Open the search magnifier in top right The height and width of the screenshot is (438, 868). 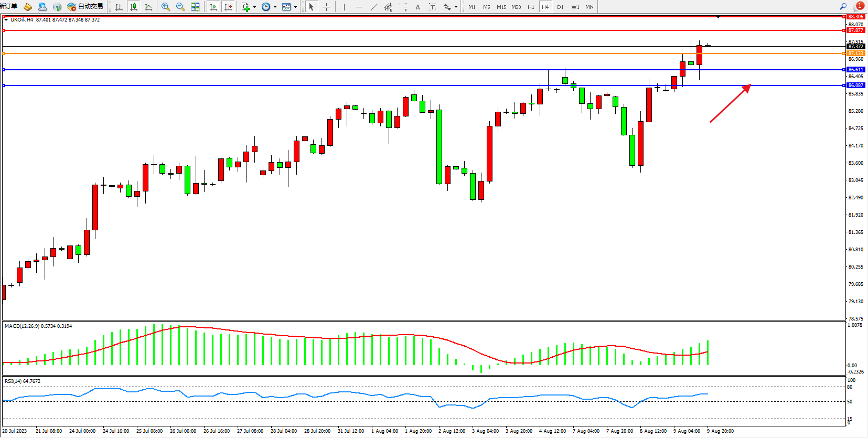[843, 7]
